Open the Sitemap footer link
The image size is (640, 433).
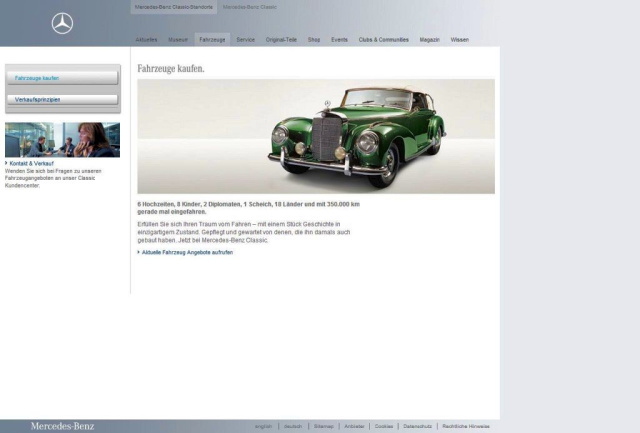click(x=323, y=426)
